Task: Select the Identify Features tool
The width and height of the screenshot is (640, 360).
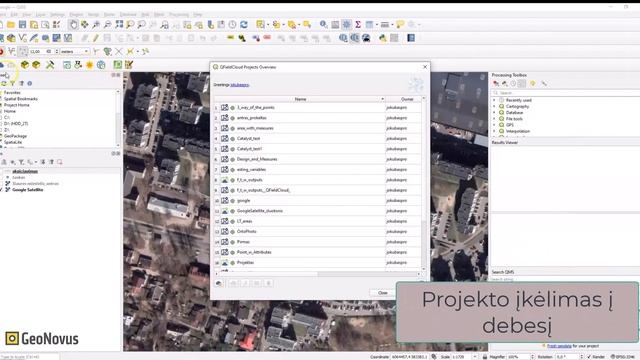Action: [x=323, y=25]
